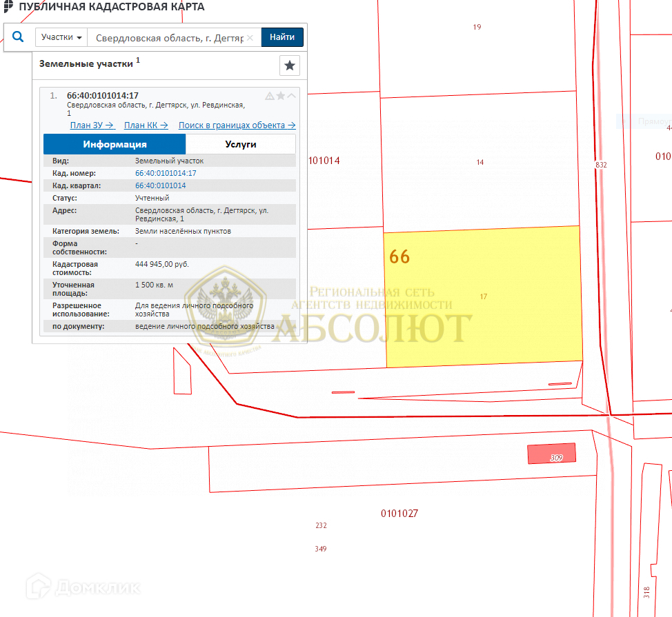Collapse the result card with chevron
Viewport: 672px width, 617px height.
tap(291, 96)
